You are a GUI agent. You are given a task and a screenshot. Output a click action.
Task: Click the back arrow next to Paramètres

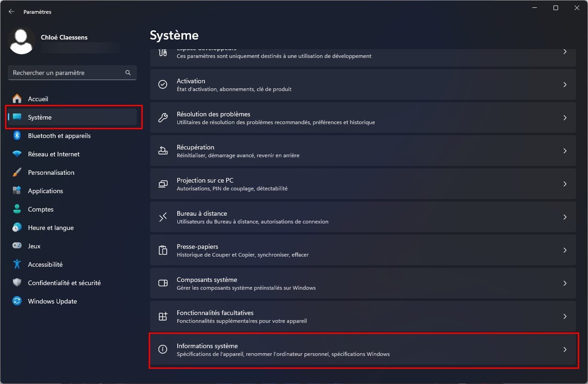[12, 11]
